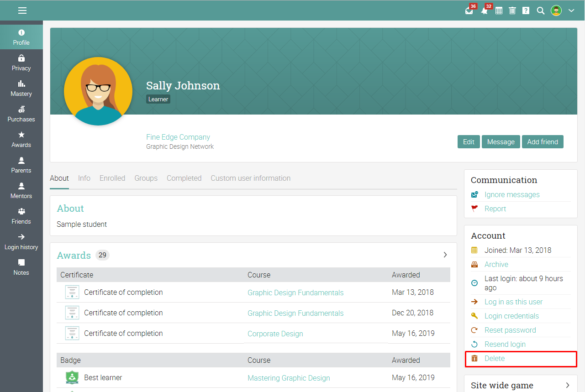Open the Fine Edge Company link

(178, 137)
